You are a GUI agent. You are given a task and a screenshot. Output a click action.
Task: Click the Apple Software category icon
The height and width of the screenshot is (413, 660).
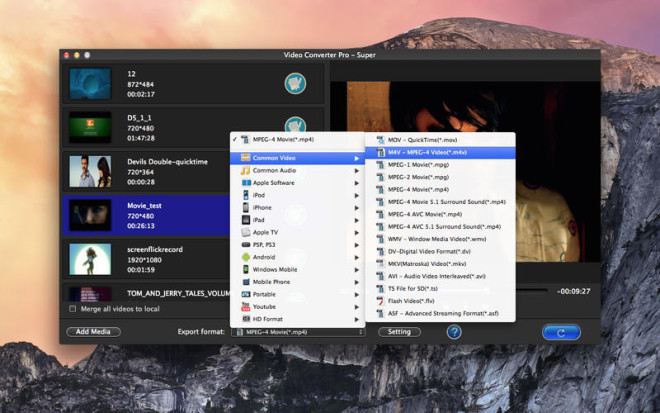(x=245, y=183)
